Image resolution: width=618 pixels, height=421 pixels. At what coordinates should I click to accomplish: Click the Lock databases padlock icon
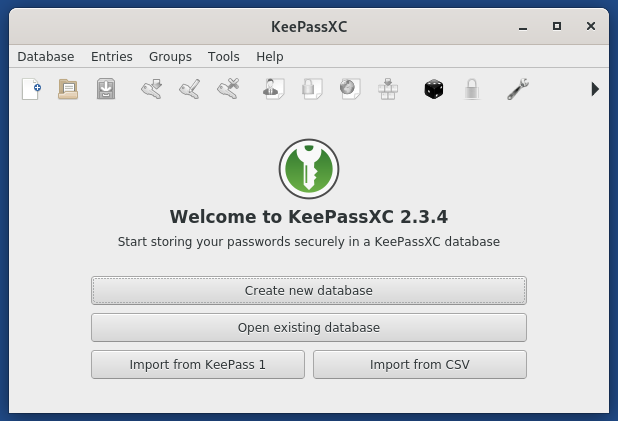[x=471, y=89]
